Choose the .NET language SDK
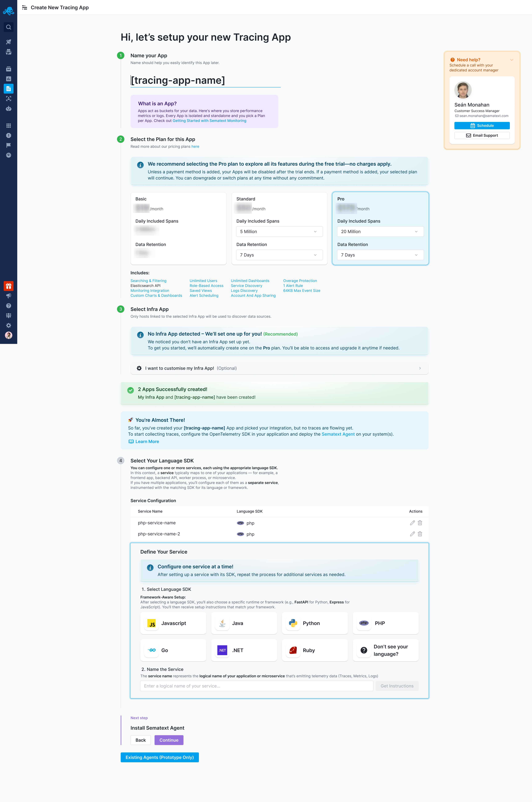532x802 pixels. pyautogui.click(x=244, y=650)
